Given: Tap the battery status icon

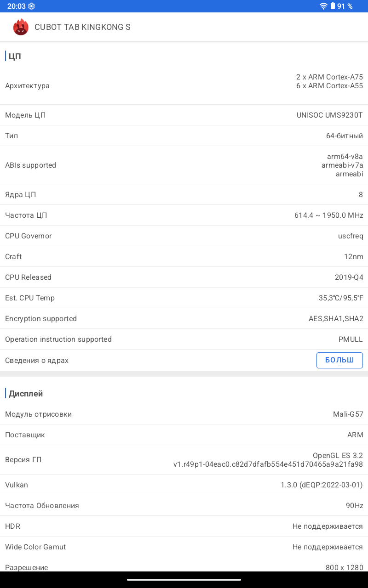Looking at the screenshot, I should pos(333,6).
